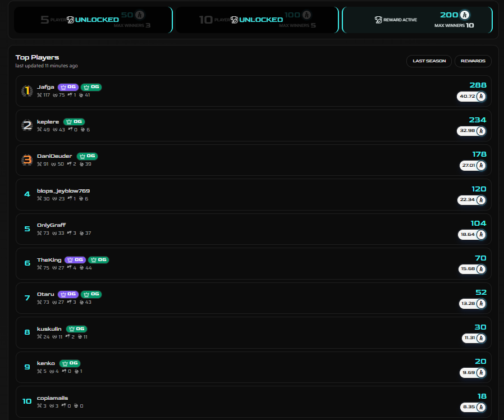The height and width of the screenshot is (420, 504).
Task: Click the silver rank 2 laurel badge
Action: coord(27,125)
